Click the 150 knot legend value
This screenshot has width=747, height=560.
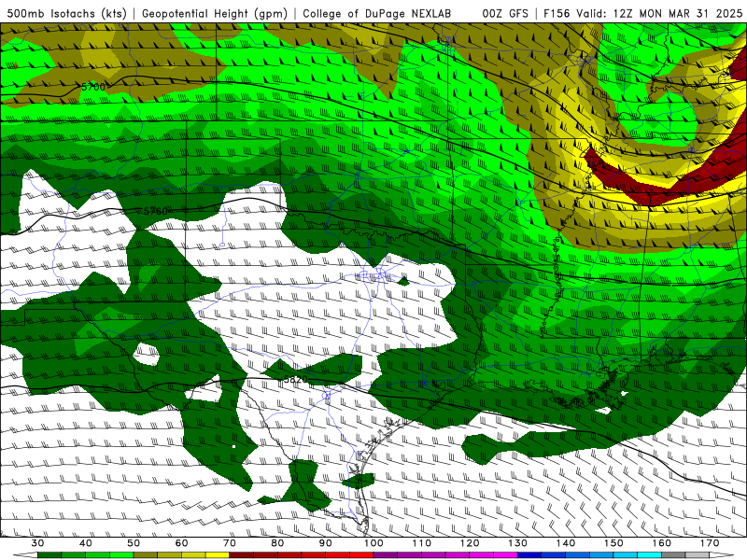[x=613, y=543]
